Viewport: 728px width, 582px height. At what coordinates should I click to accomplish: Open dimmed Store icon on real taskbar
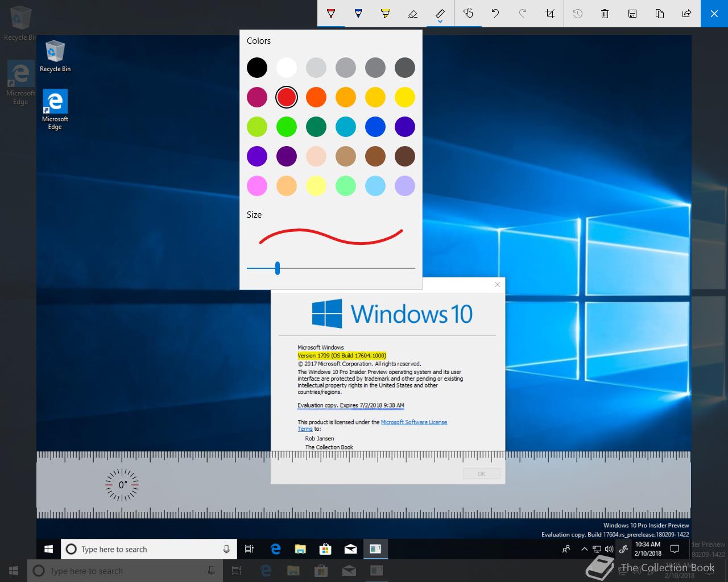click(x=321, y=571)
